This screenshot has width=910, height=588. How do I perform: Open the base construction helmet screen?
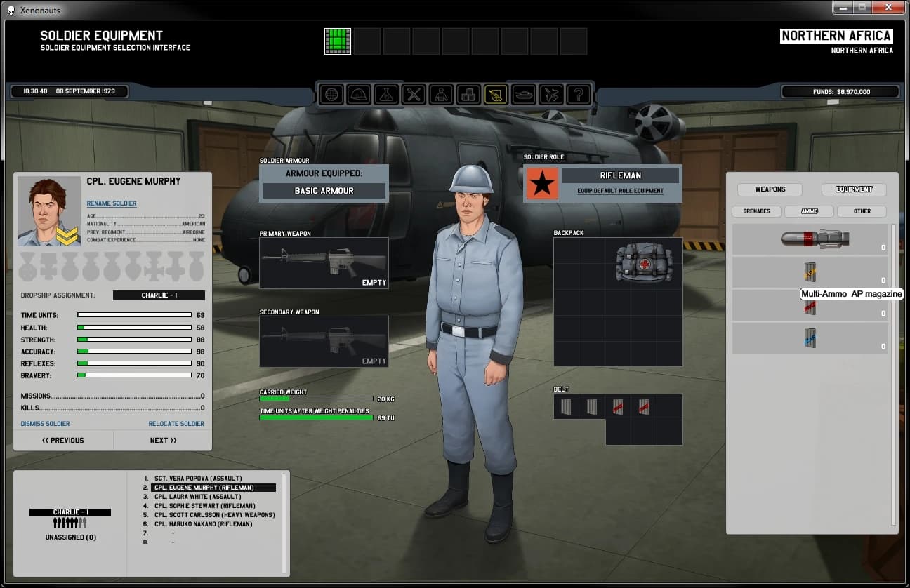(x=358, y=94)
